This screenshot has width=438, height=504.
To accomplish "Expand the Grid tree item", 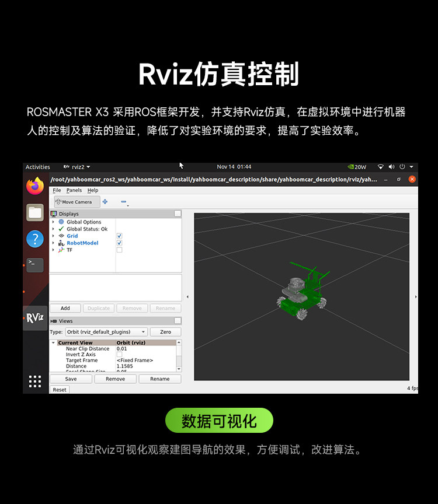I will 53,236.
